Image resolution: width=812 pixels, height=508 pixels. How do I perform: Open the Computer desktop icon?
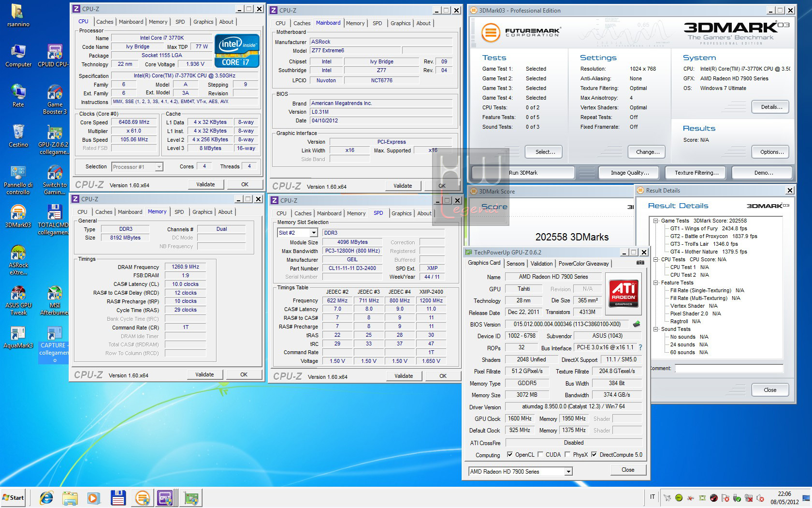point(18,55)
